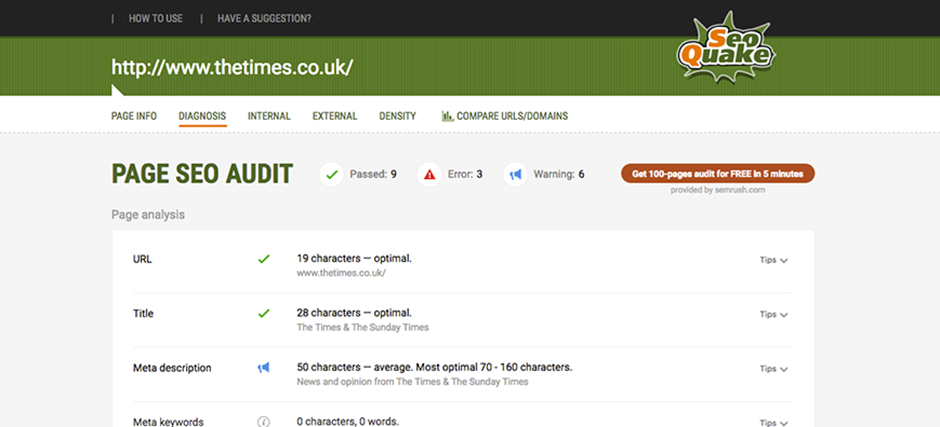
Task: Click the blue Warning megaphone icon
Action: [x=516, y=175]
